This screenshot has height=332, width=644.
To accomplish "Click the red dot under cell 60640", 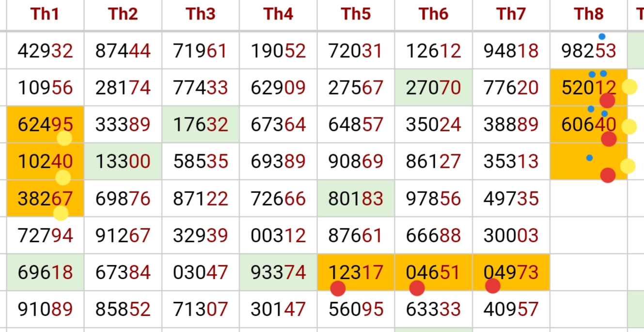I will (609, 139).
